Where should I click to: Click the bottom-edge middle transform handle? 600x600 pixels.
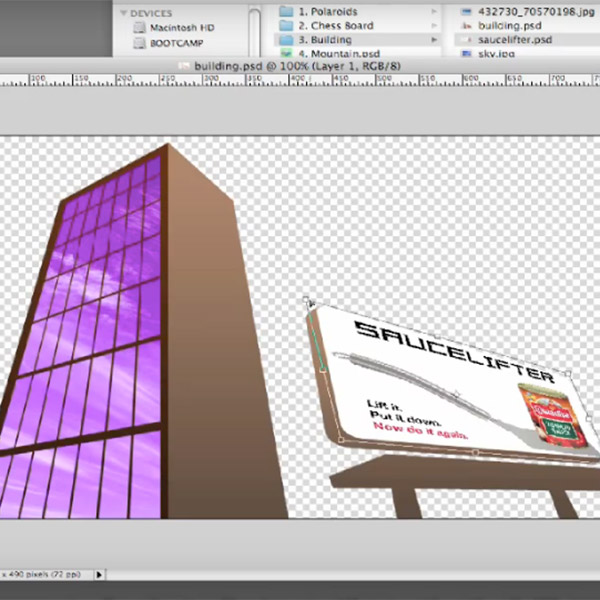click(476, 452)
